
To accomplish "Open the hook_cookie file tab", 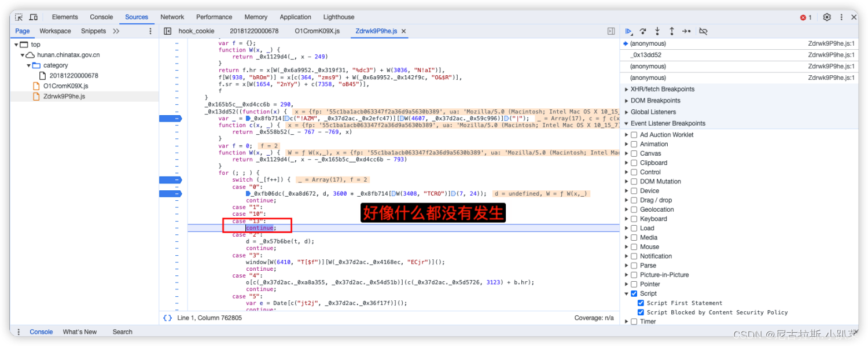I will click(197, 31).
